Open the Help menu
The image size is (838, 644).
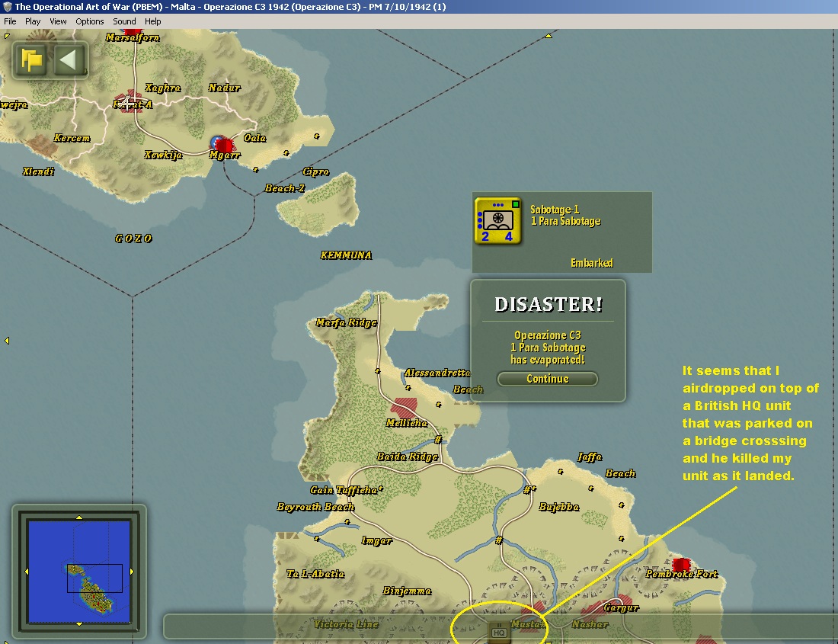152,21
